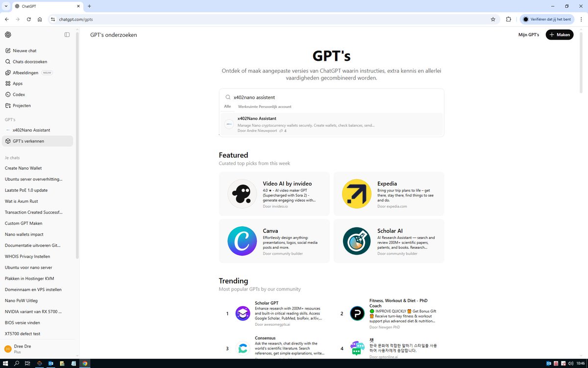Go back in the browser

[6, 19]
